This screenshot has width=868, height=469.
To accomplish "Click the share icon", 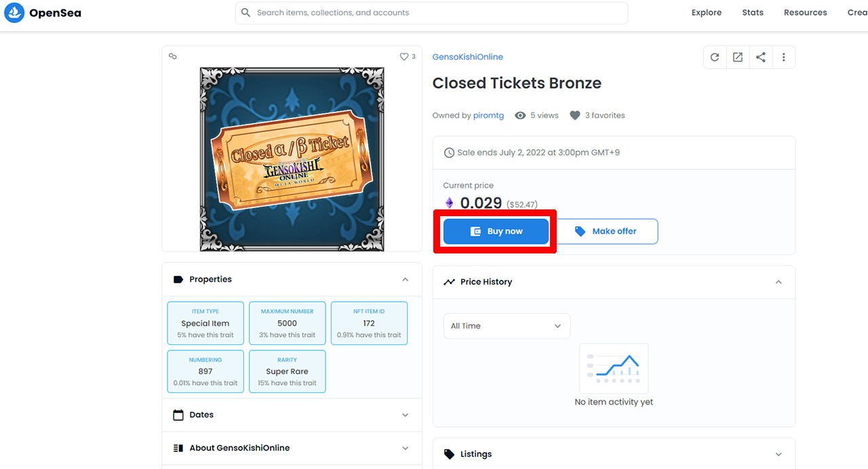I will tap(761, 58).
